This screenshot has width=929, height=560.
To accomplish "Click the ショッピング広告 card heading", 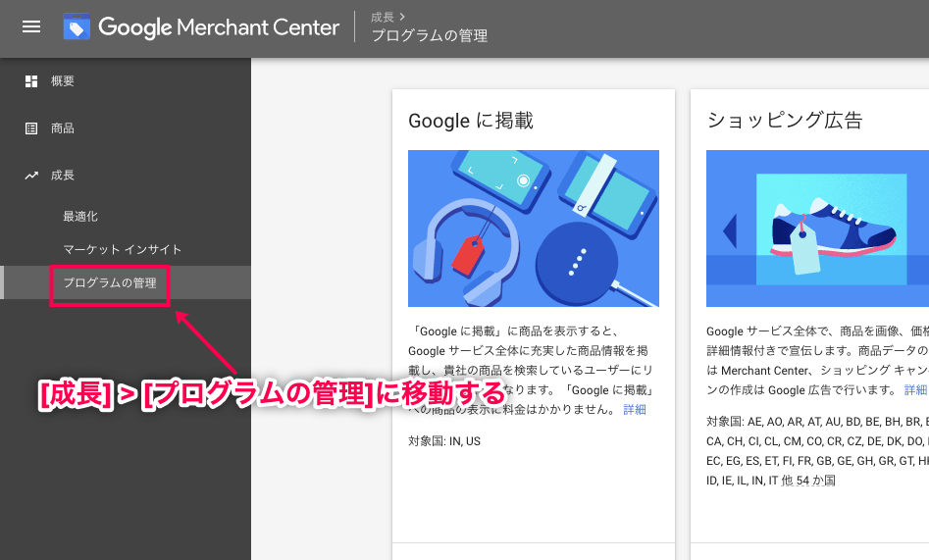I will click(x=785, y=121).
